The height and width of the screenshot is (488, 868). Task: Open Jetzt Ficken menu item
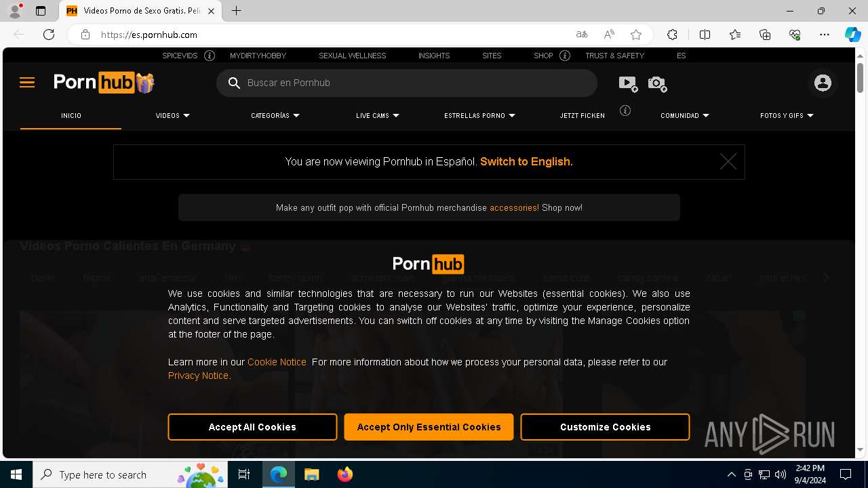coord(583,115)
